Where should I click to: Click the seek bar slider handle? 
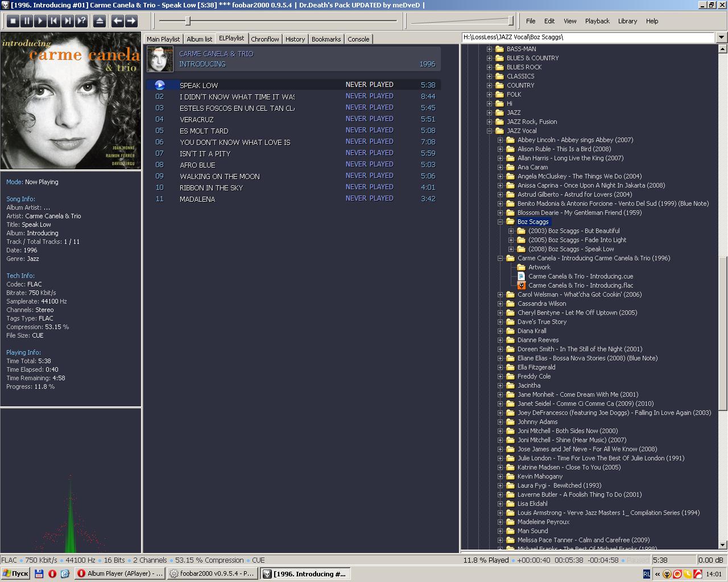click(x=188, y=21)
